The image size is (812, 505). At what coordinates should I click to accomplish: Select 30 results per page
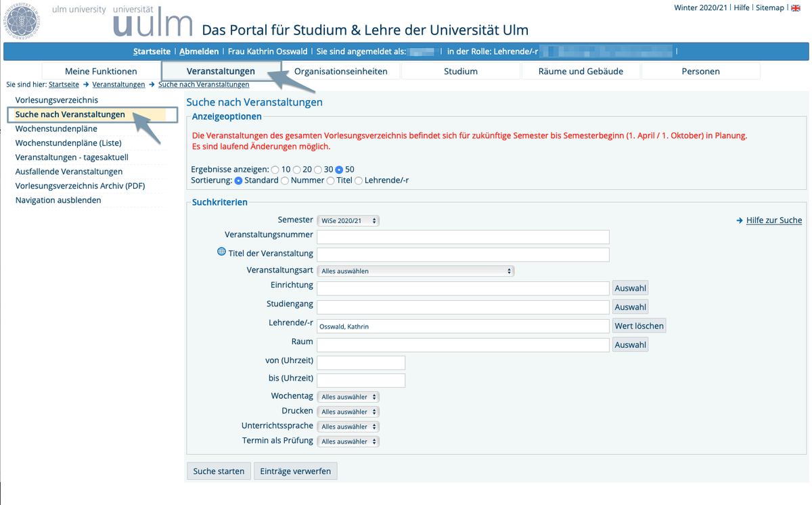pos(318,169)
